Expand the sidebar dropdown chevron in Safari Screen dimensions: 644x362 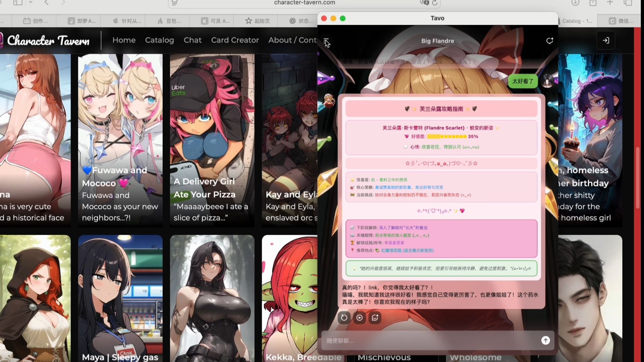pos(31,2)
